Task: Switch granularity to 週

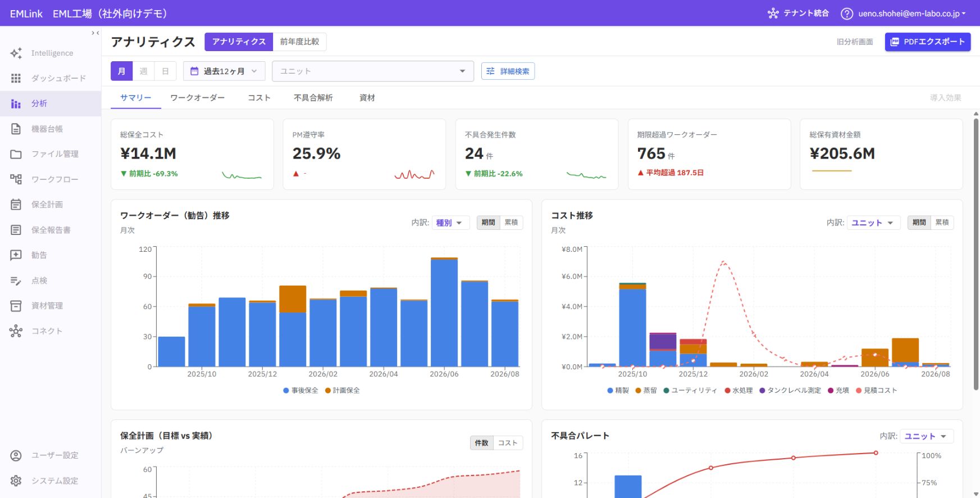Action: pyautogui.click(x=144, y=71)
